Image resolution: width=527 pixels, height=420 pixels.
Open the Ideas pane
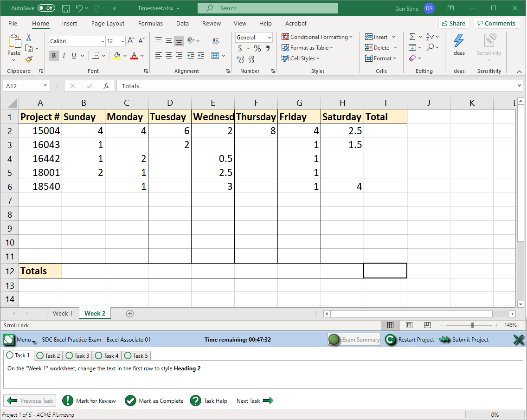(x=458, y=46)
